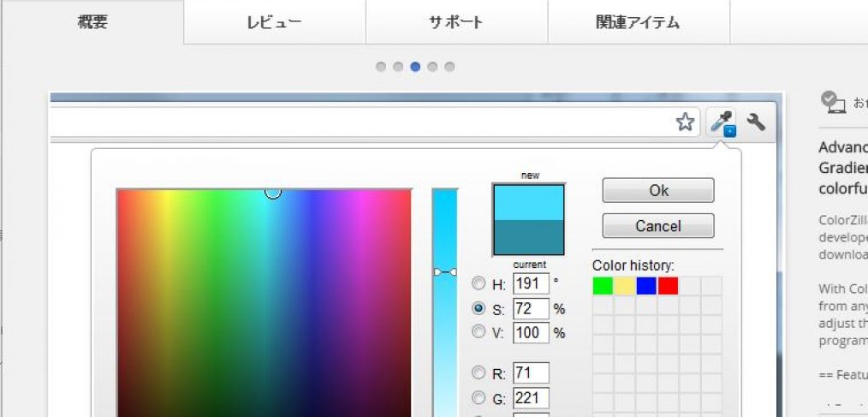
Task: Switch to the レビュー tab
Action: pos(274,22)
